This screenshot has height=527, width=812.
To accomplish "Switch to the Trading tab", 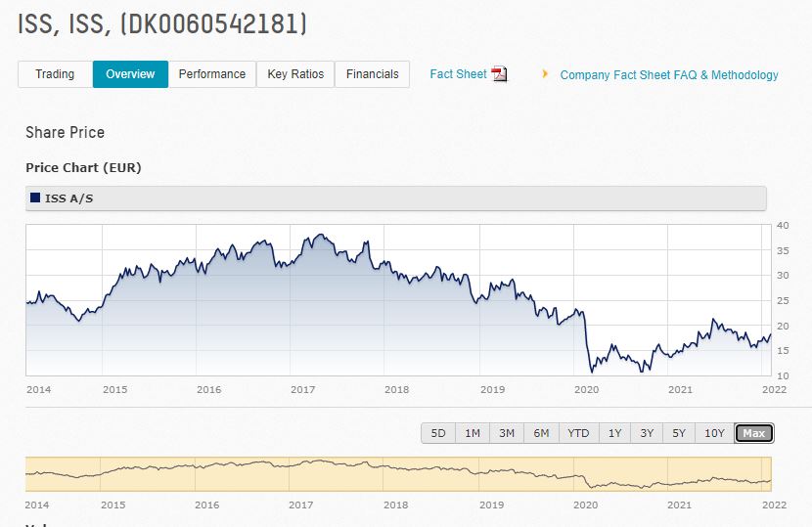I will (x=55, y=74).
